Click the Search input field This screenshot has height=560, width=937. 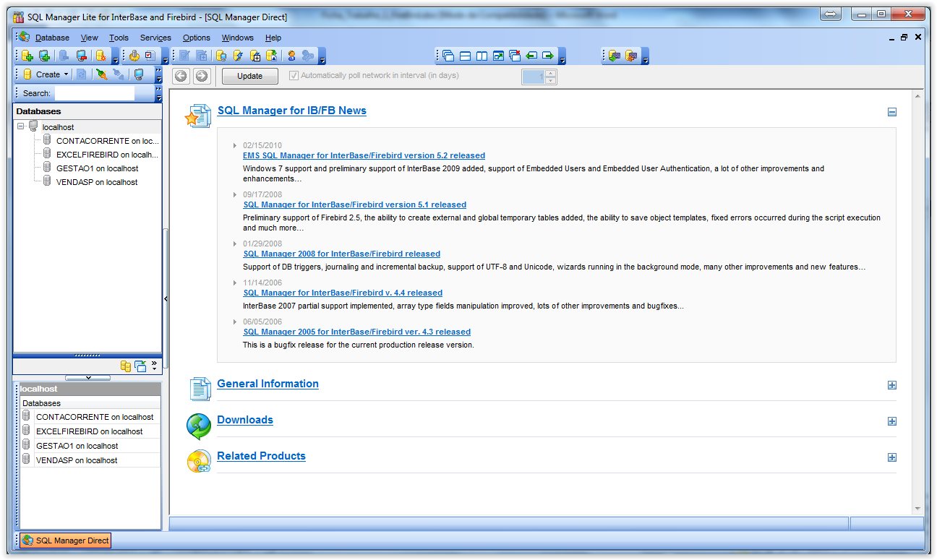pos(95,93)
